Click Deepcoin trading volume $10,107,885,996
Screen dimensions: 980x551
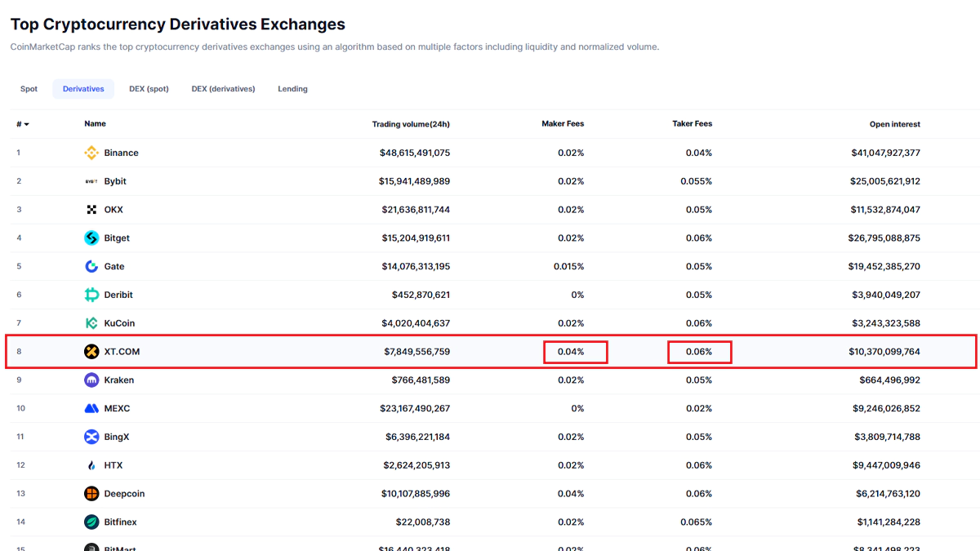coord(416,494)
